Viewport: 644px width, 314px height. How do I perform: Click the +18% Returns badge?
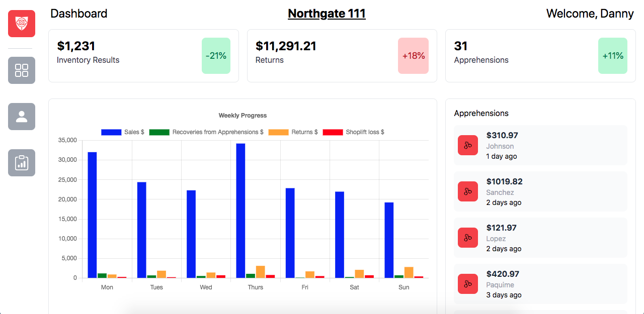(413, 56)
